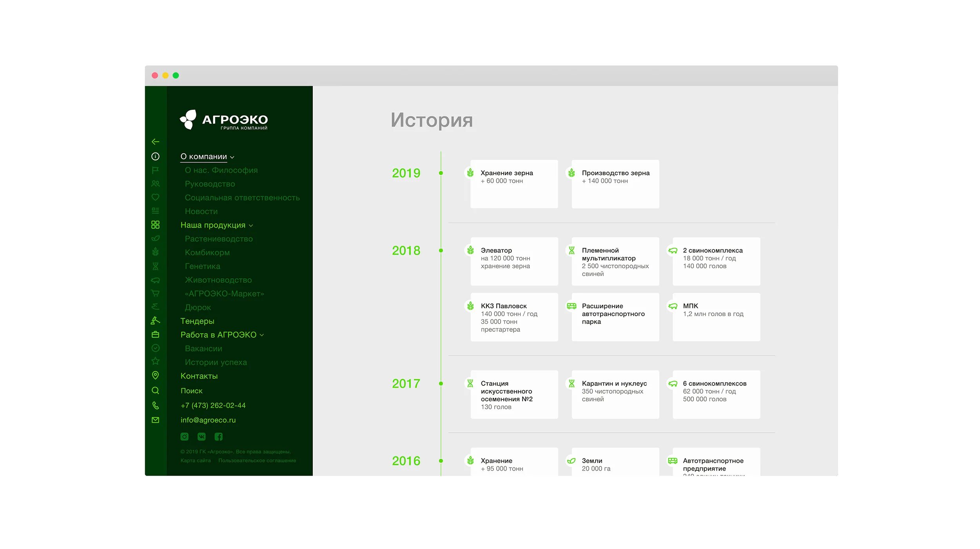Open the Instagram social icon

(x=185, y=436)
